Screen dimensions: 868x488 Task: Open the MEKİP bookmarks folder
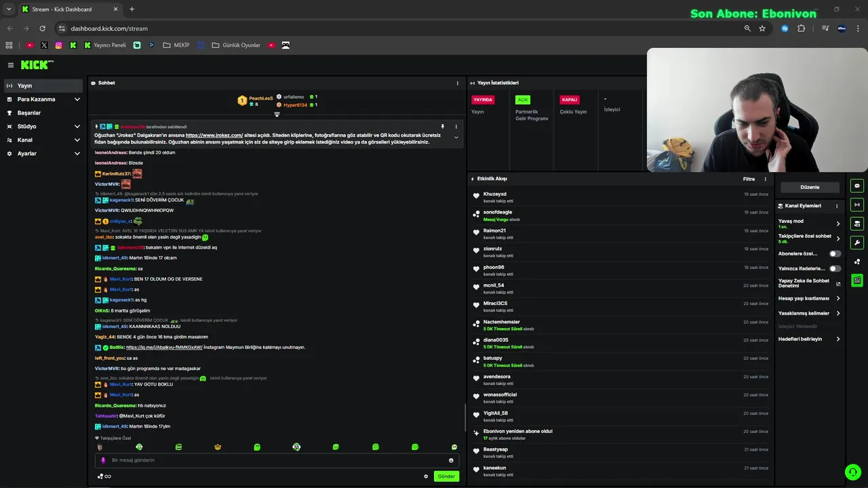click(x=176, y=45)
